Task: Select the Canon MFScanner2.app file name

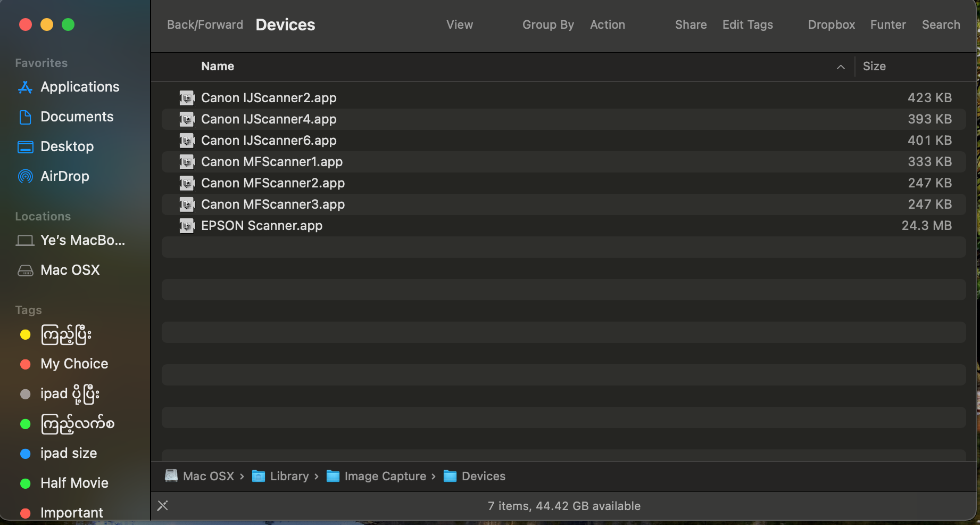Action: [x=273, y=183]
